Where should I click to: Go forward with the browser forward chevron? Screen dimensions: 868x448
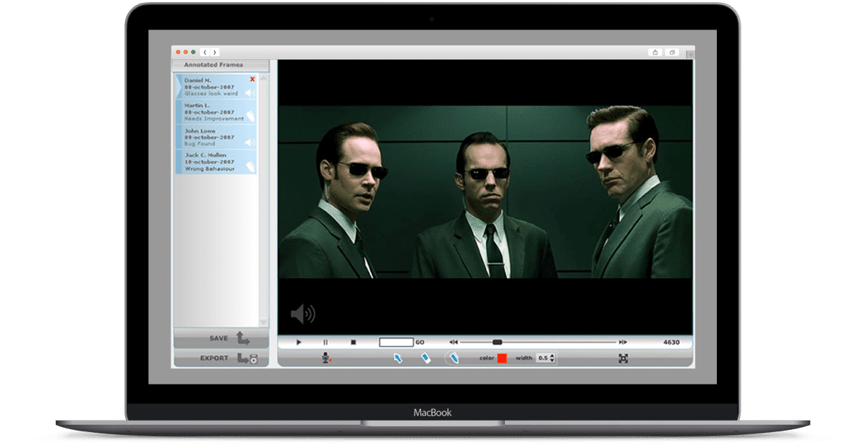tap(215, 52)
